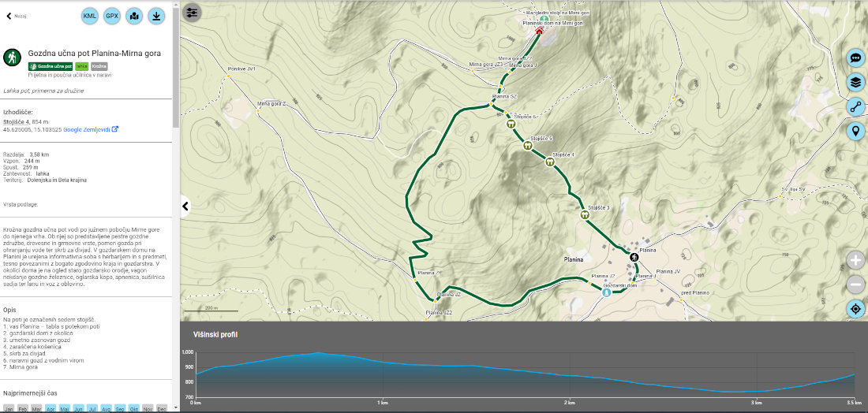
Task: Select the Dec month badge
Action: [x=162, y=408]
